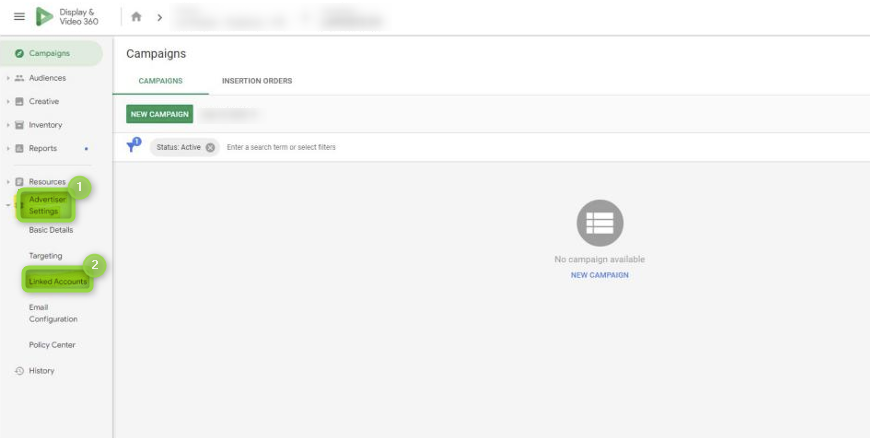
Task: Click the filter funnel icon
Action: (133, 146)
